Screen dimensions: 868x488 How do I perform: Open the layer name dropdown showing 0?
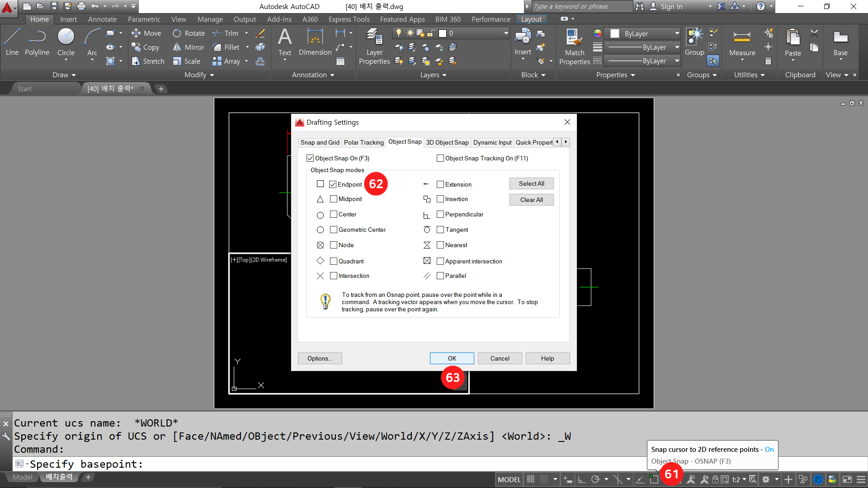(506, 33)
